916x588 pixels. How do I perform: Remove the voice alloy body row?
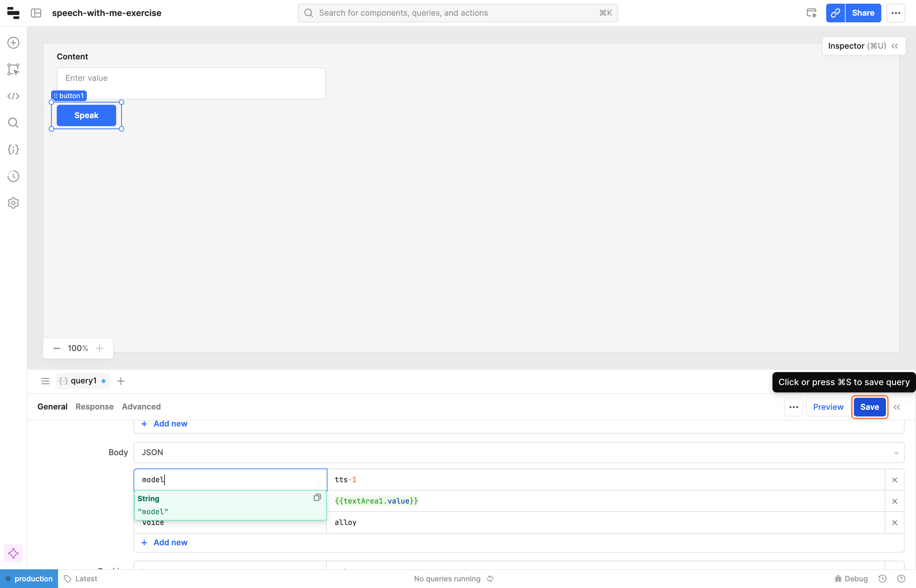(894, 523)
